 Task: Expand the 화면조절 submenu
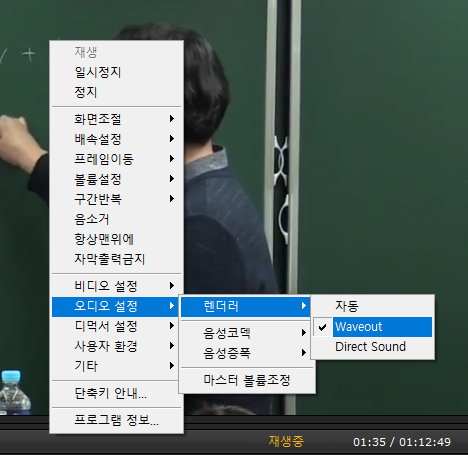(x=116, y=119)
